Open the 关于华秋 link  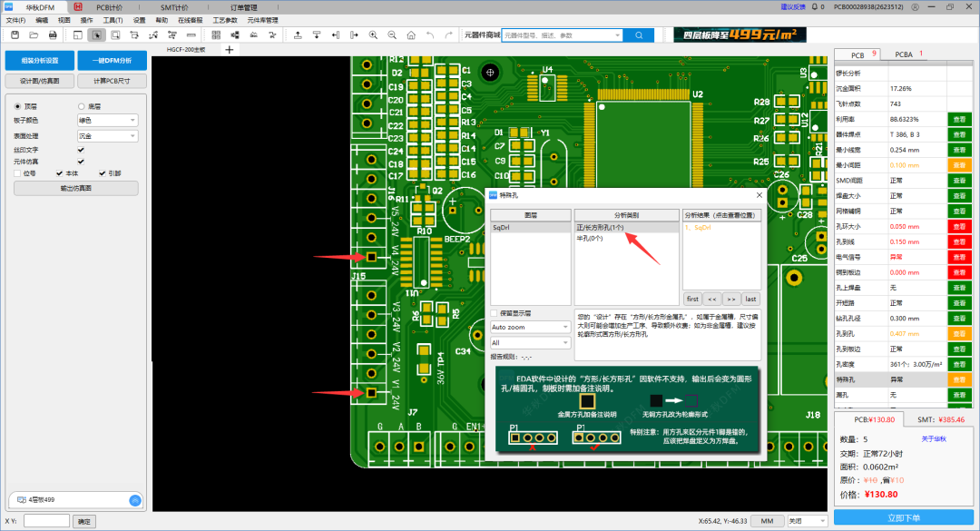pos(934,439)
